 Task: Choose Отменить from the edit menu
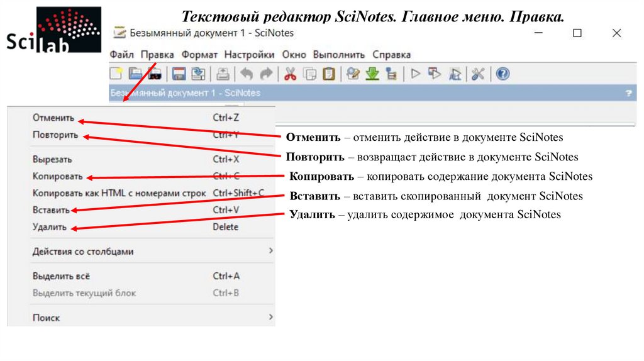pos(141,118)
